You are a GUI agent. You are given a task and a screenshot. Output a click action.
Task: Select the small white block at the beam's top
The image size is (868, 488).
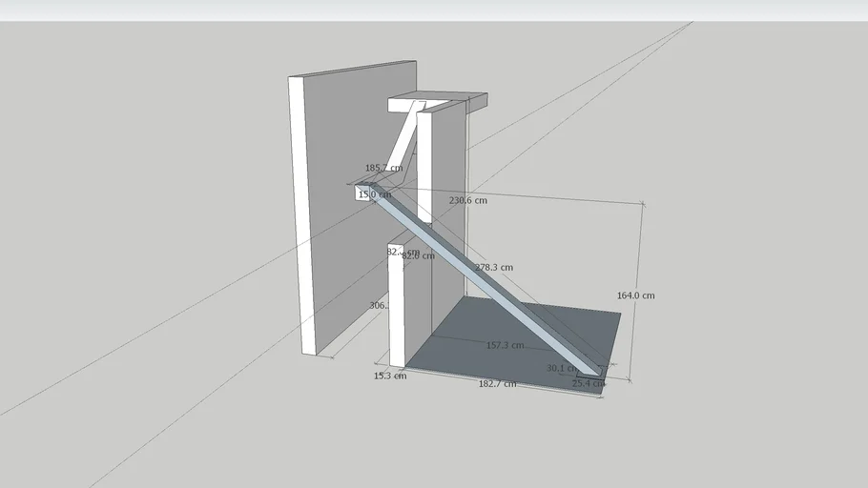pos(362,194)
